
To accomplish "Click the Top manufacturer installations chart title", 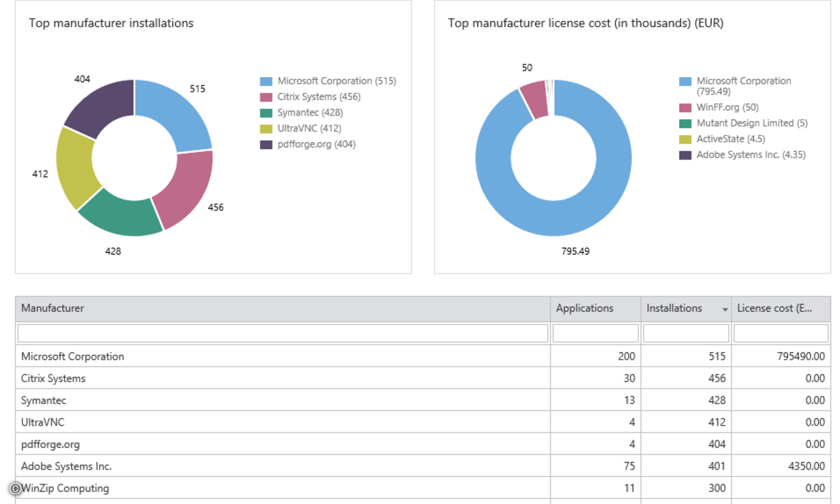I will tap(111, 23).
